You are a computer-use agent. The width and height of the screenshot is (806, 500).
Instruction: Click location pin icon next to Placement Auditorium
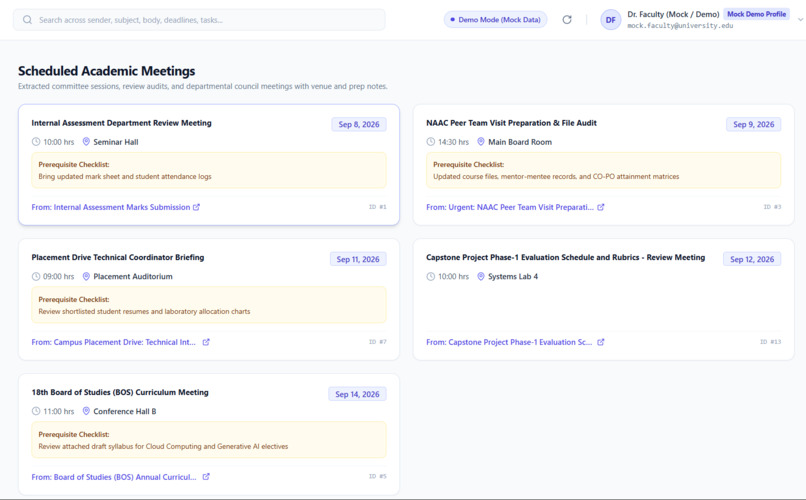click(x=86, y=276)
